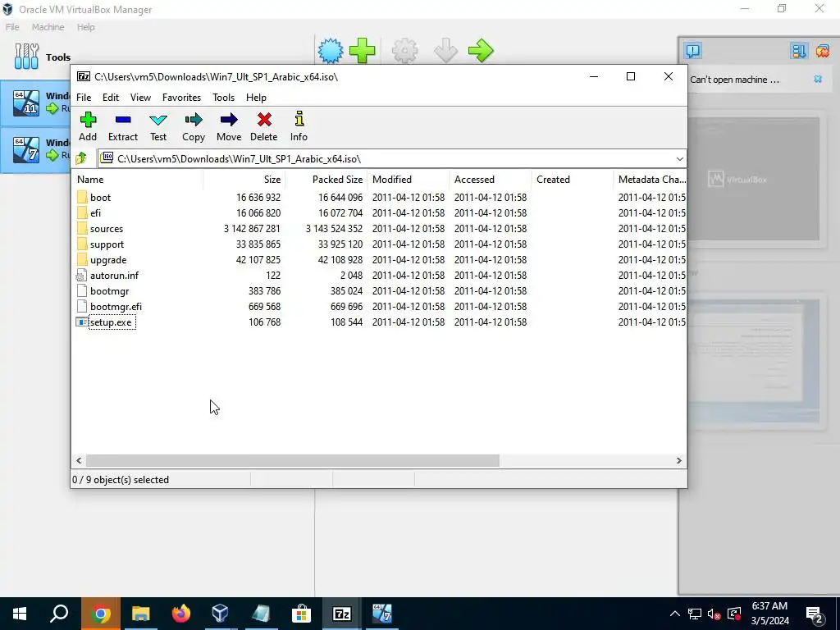This screenshot has width=840, height=630.
Task: Open the Action Center notifications icon
Action: click(815, 614)
